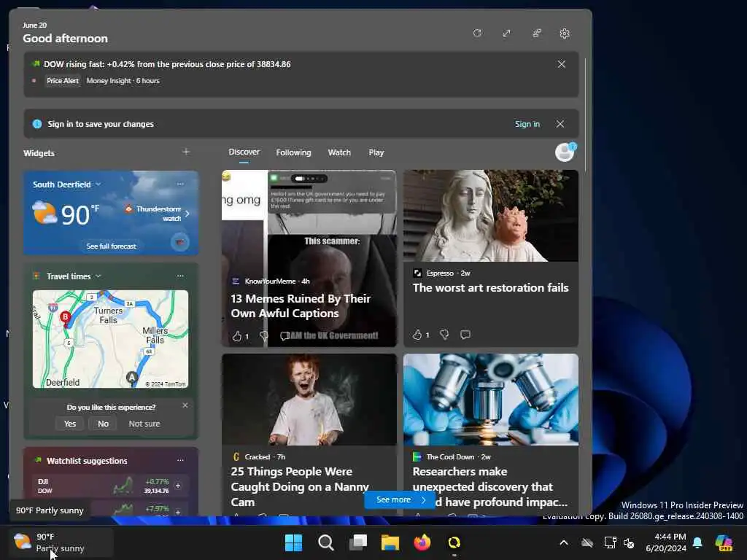Image resolution: width=747 pixels, height=560 pixels.
Task: Refresh the widgets feed
Action: pyautogui.click(x=477, y=34)
